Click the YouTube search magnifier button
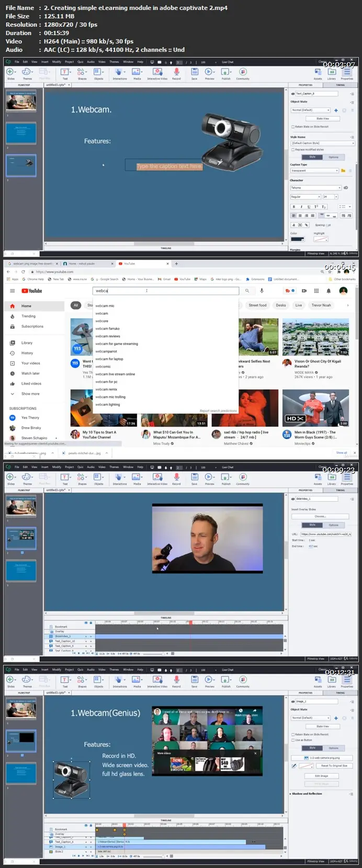The width and height of the screenshot is (362, 868). click(x=247, y=291)
